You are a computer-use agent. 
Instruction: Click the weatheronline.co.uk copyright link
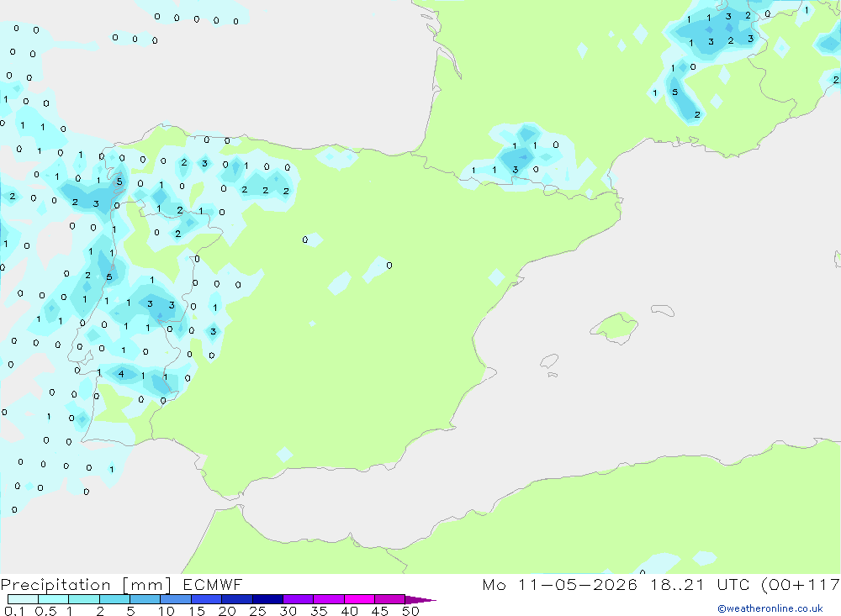pos(770,608)
